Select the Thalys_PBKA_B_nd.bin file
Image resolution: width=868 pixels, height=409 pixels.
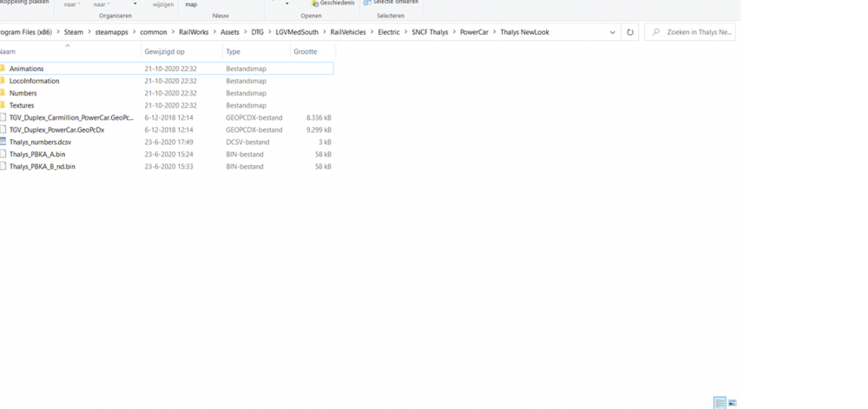click(42, 166)
